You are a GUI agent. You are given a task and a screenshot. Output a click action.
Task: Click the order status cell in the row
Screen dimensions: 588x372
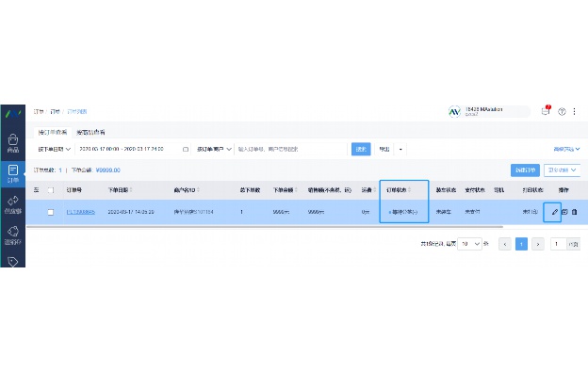pyautogui.click(x=403, y=212)
